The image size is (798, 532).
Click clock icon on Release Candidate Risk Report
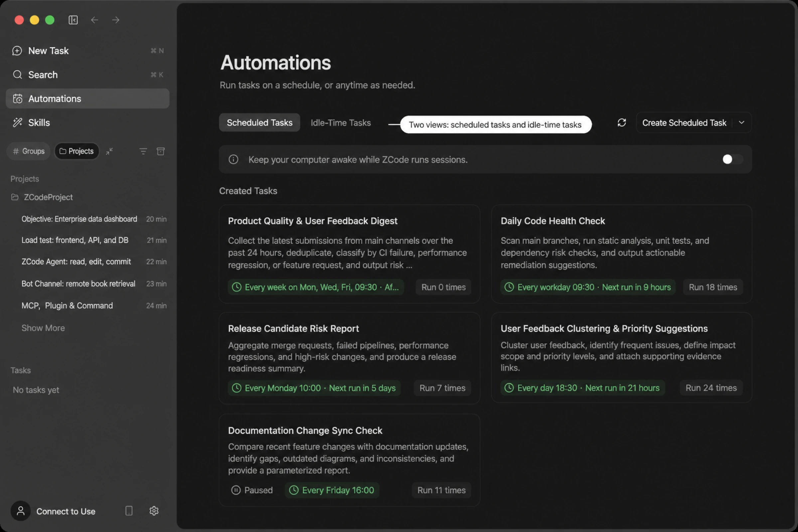pos(236,388)
